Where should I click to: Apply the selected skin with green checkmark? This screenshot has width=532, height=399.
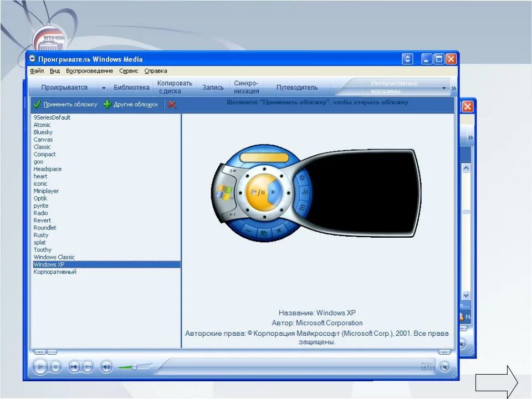pos(65,105)
